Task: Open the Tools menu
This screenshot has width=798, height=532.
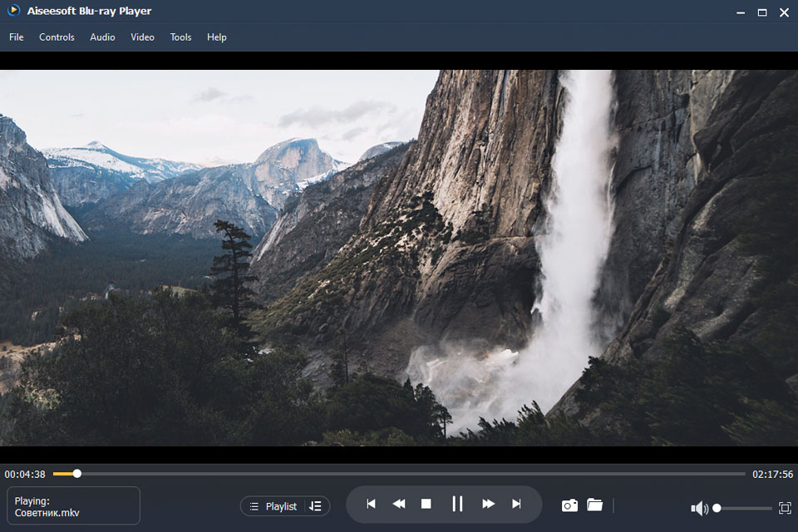Action: (180, 37)
